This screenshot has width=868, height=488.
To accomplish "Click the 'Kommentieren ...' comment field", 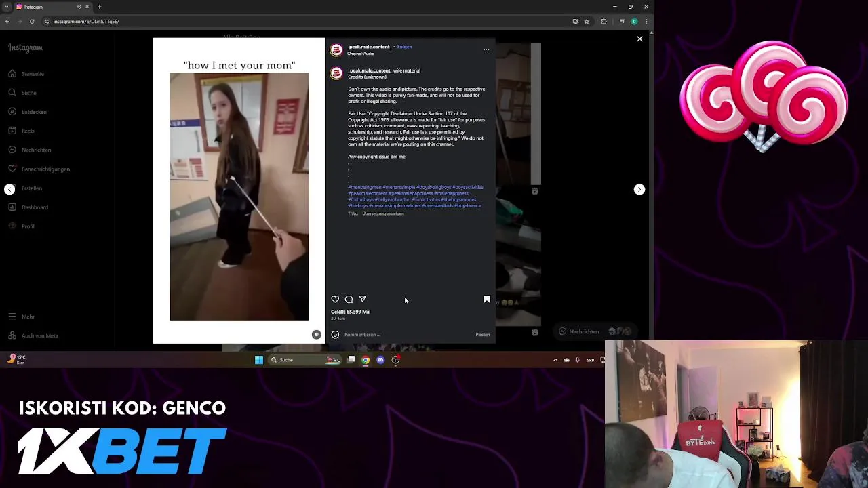I will (407, 334).
